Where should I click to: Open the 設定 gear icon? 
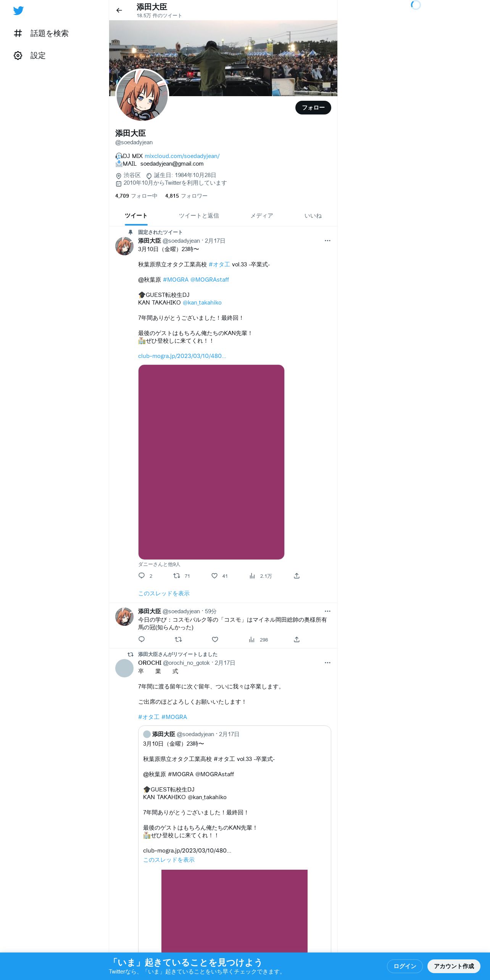(x=18, y=56)
